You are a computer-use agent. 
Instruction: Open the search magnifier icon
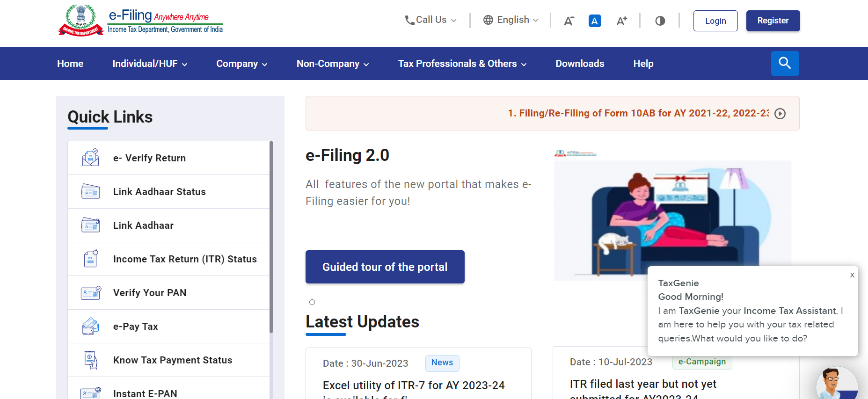[x=785, y=63]
